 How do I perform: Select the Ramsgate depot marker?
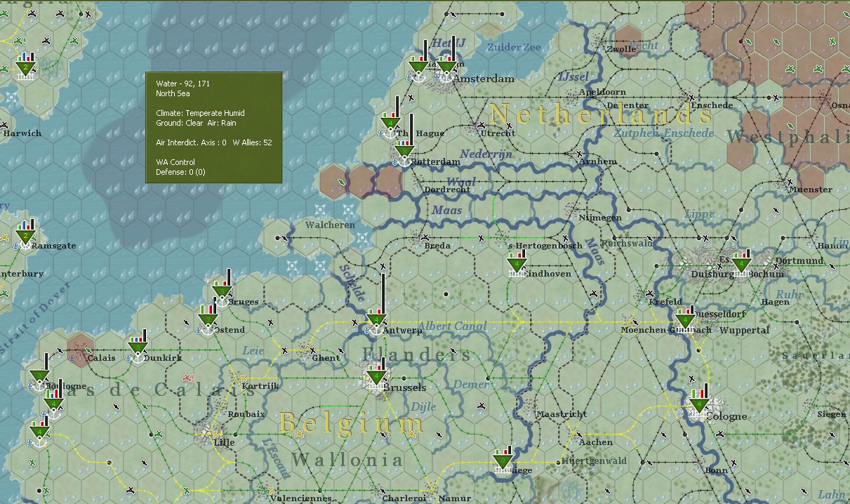coord(25,239)
